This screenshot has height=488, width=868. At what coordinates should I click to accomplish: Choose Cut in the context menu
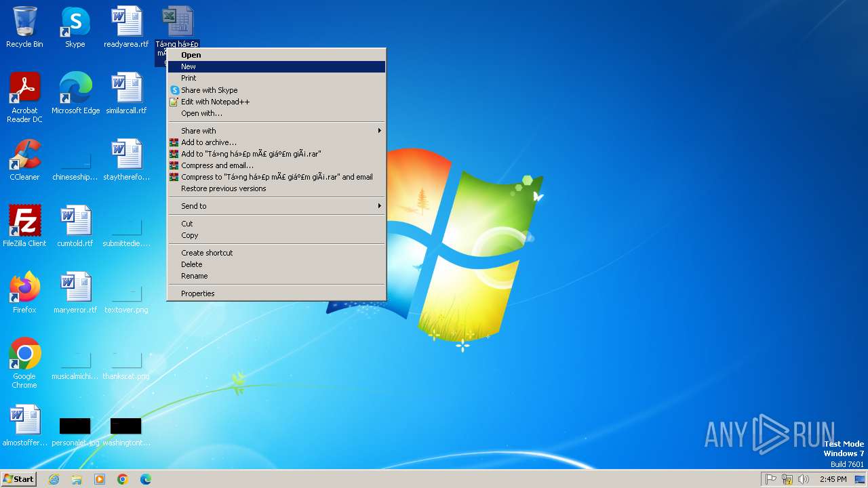coord(277,224)
